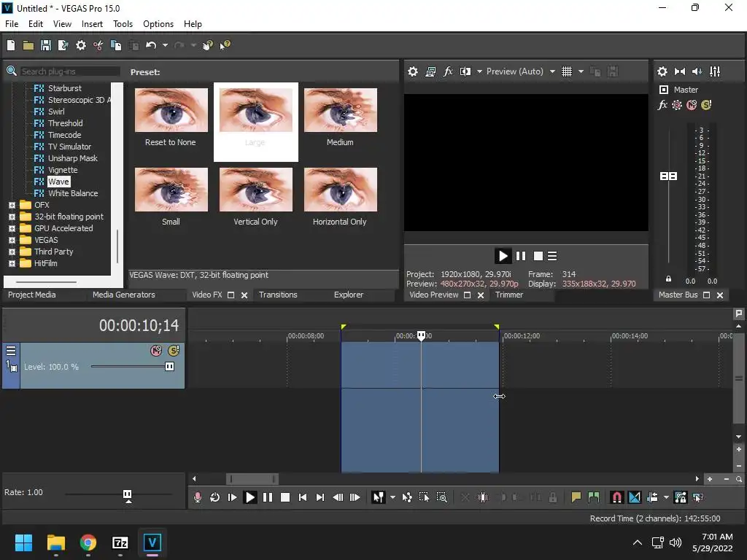747x560 pixels.
Task: Expand the HitFilm folder
Action: 12,263
